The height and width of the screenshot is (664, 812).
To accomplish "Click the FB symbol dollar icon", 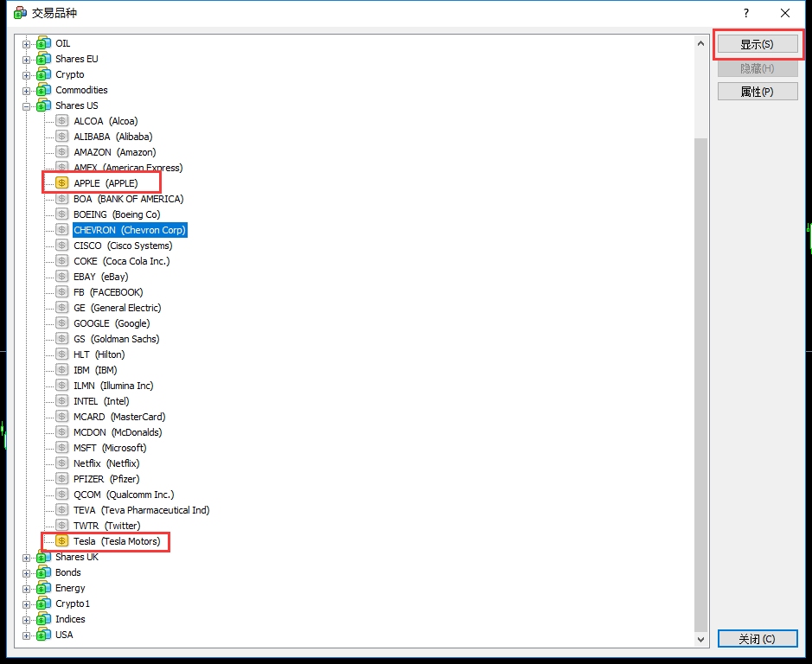I will point(62,291).
